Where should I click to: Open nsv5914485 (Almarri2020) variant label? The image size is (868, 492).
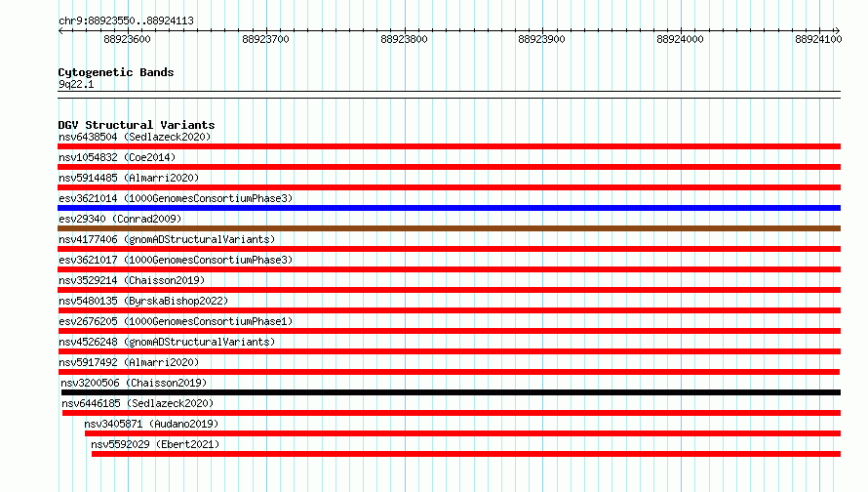click(x=129, y=178)
